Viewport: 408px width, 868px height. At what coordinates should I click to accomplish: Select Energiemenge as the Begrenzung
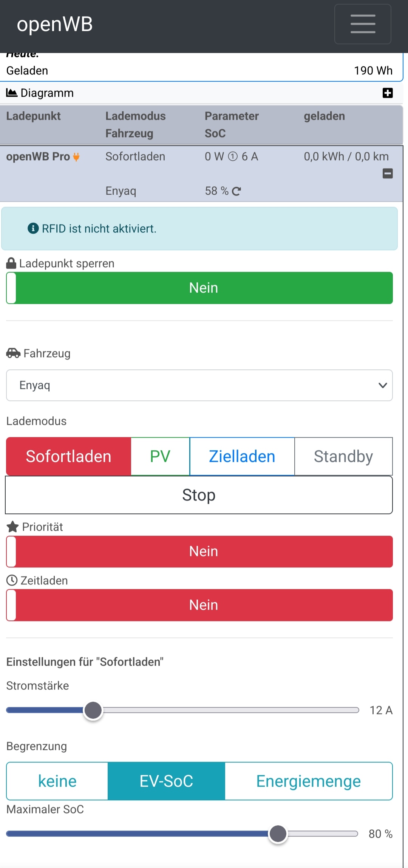click(x=308, y=781)
